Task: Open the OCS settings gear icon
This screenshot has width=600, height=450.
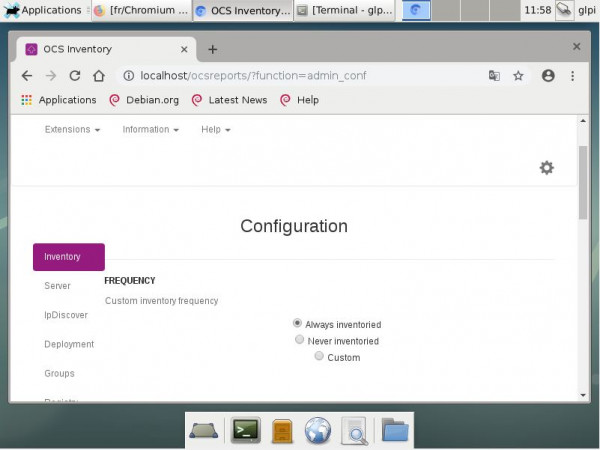Action: point(546,168)
